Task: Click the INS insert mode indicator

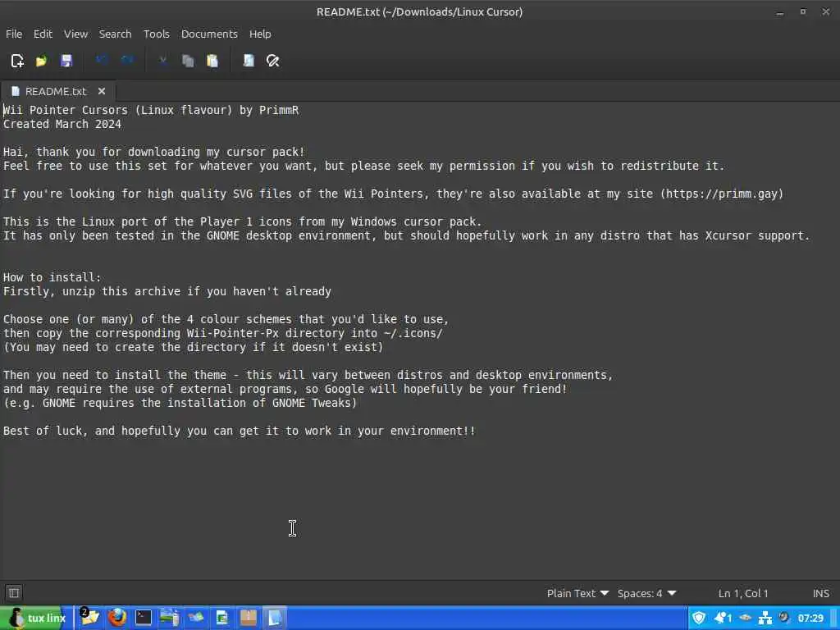Action: click(x=820, y=594)
